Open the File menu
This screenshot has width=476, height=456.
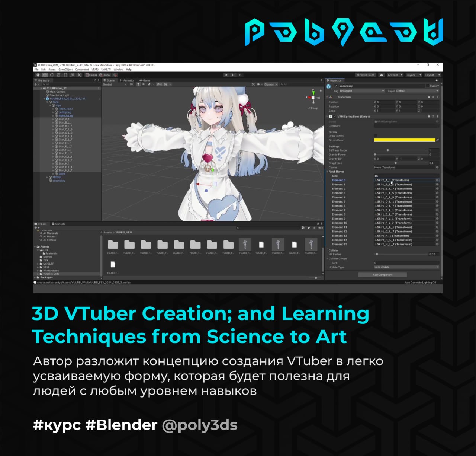coord(36,70)
